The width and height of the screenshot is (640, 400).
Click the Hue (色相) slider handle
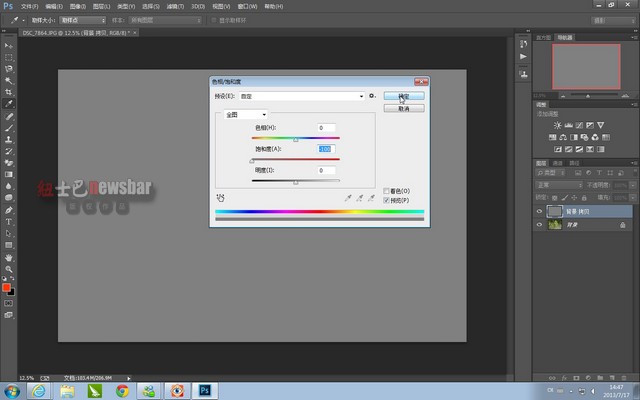point(295,140)
